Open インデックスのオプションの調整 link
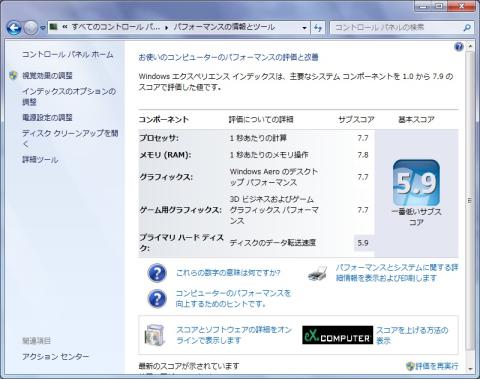 69,97
